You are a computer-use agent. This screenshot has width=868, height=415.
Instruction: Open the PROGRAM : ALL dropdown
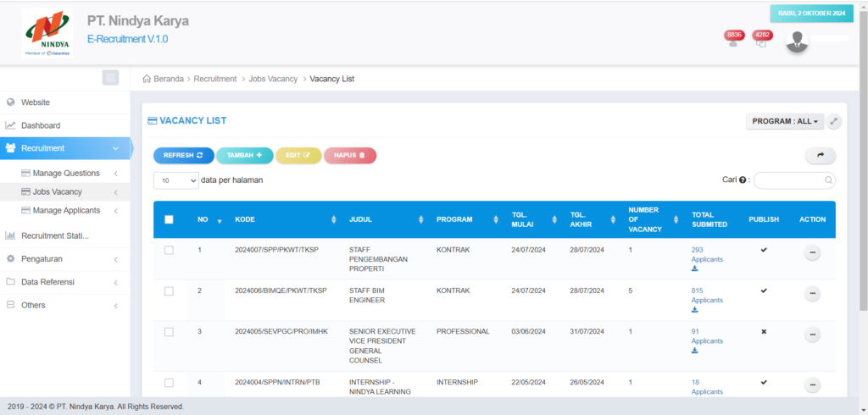click(x=785, y=121)
